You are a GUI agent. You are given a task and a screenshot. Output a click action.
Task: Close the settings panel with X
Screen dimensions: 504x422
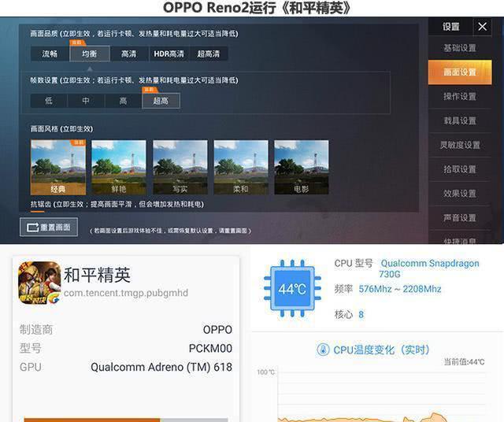482,27
